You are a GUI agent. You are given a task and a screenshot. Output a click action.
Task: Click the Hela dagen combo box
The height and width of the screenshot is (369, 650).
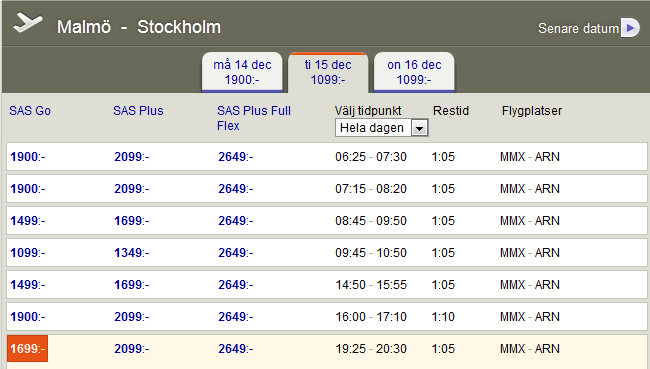pyautogui.click(x=381, y=128)
